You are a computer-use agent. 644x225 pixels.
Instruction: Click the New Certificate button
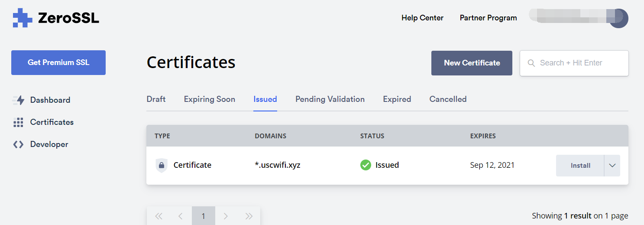click(472, 63)
